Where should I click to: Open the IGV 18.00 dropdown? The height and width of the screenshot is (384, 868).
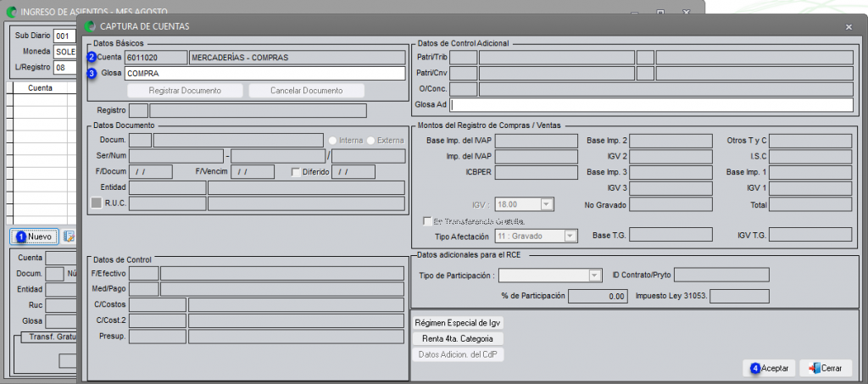pyautogui.click(x=547, y=205)
